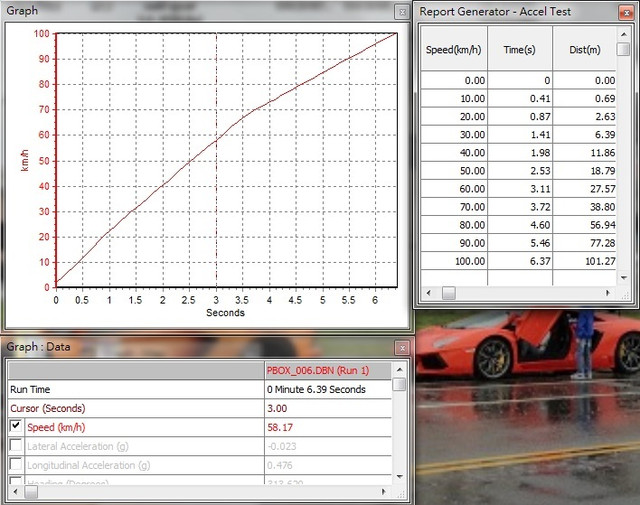
Task: Select the 101.27 distance cell
Action: (584, 261)
